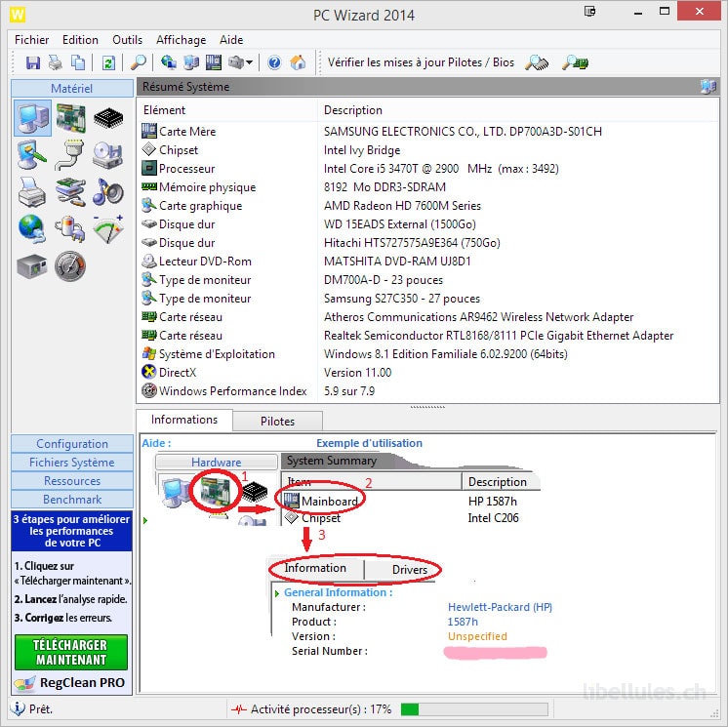Select the Voltage gauge with plus minus icon
Image resolution: width=728 pixels, height=727 pixels.
[107, 229]
